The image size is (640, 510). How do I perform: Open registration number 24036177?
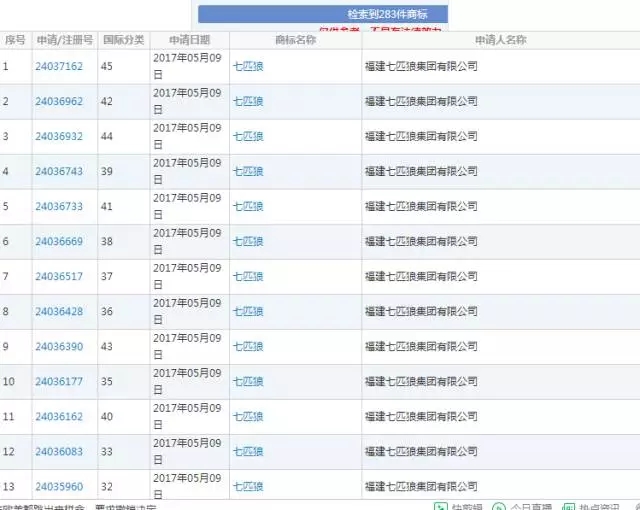(59, 381)
